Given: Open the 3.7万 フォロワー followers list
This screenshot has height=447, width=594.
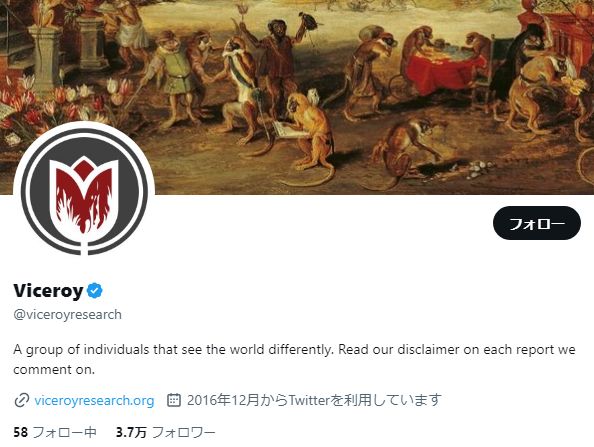Looking at the screenshot, I should (166, 432).
